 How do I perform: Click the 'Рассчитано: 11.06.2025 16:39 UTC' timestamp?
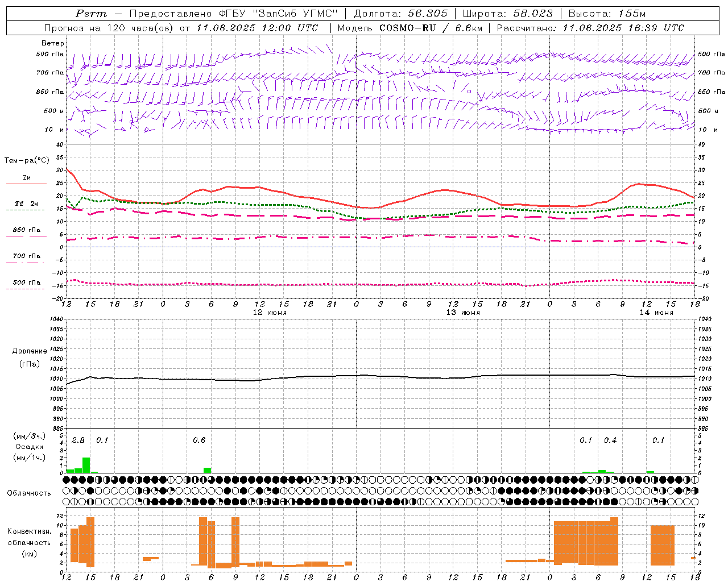point(590,28)
